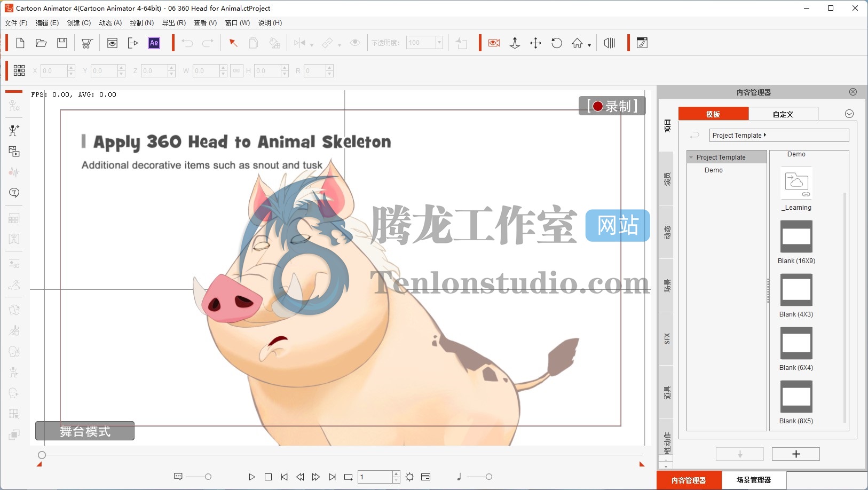The image size is (868, 490).
Task: Open the 文件 (F) menu
Action: [x=16, y=23]
